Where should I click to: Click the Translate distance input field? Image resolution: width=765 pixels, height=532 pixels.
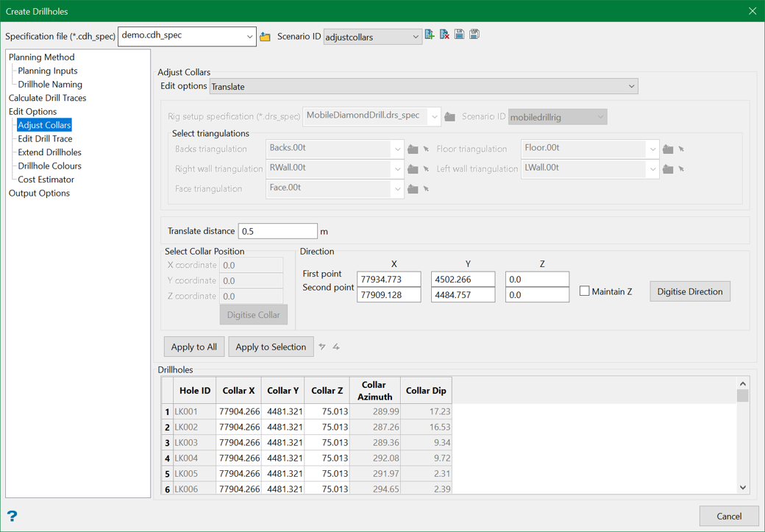277,231
